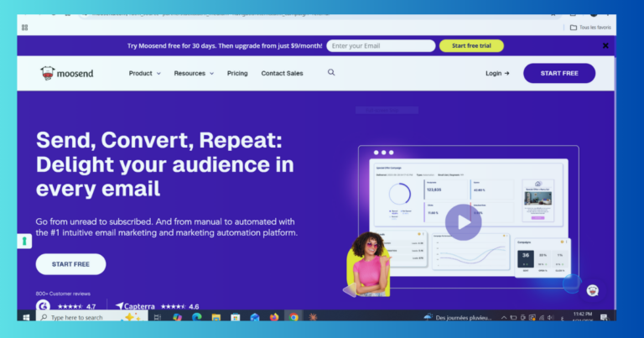Click the Start free trial button
This screenshot has height=338, width=644.
tap(471, 45)
